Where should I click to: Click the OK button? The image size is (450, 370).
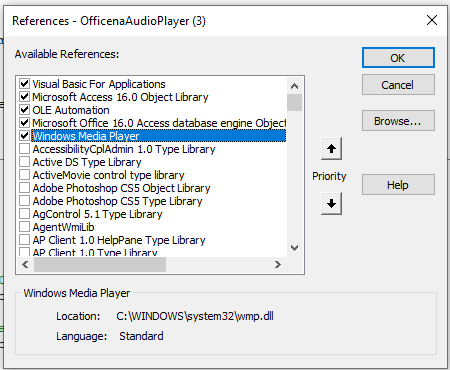[398, 58]
